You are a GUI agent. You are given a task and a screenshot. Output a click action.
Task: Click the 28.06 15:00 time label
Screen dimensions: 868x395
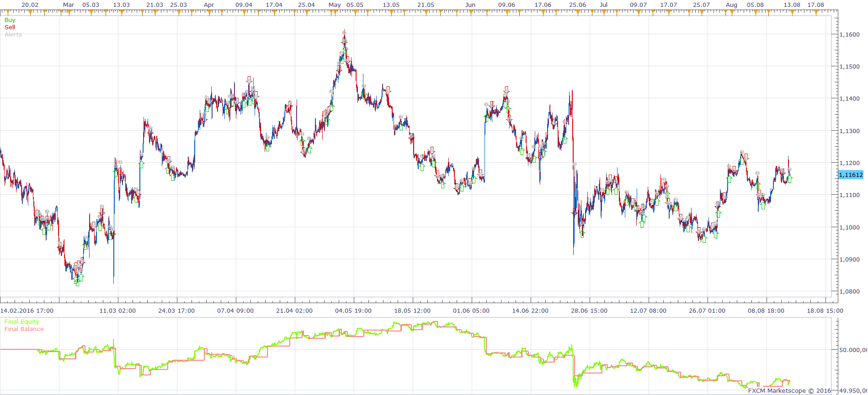point(589,311)
